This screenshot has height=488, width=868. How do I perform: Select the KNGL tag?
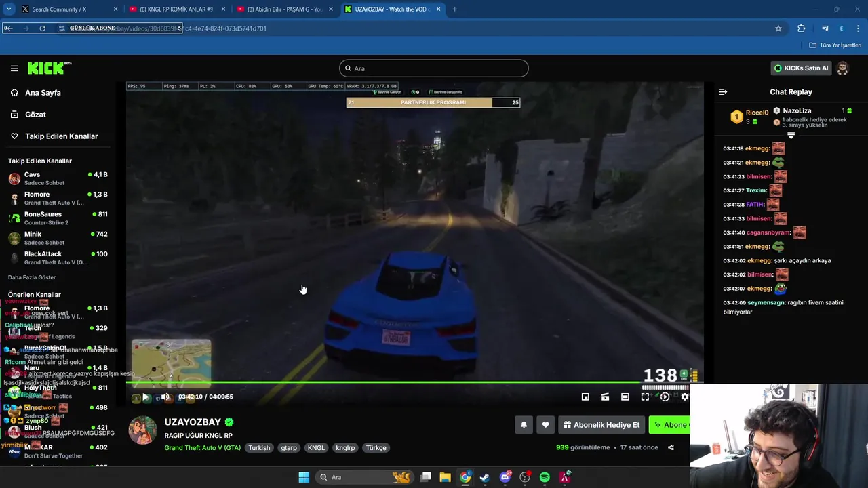click(x=316, y=448)
